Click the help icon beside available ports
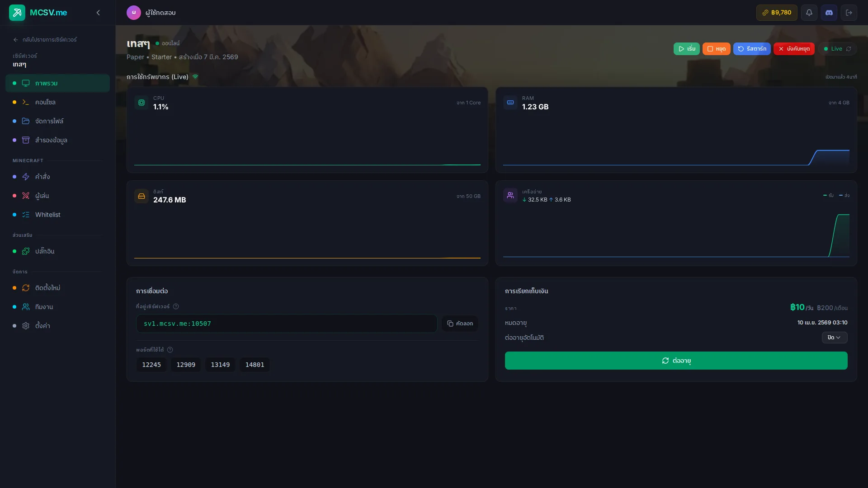Screen dimensions: 868x488 point(170,350)
